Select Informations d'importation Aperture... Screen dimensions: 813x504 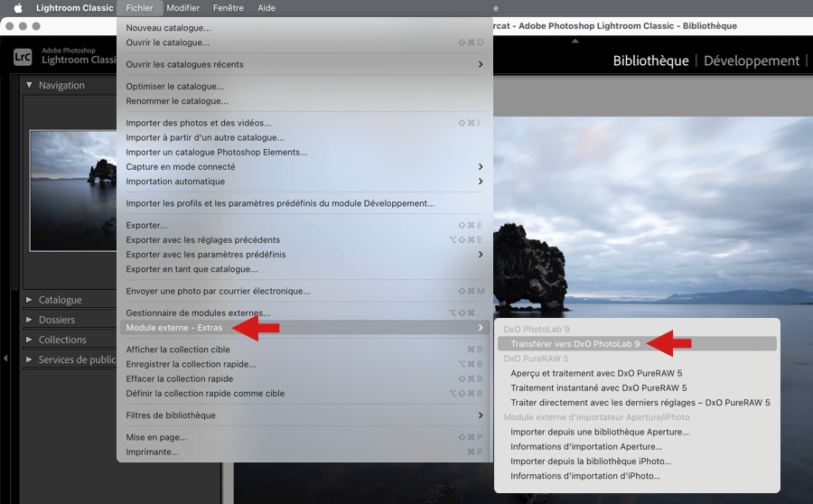coord(637,446)
